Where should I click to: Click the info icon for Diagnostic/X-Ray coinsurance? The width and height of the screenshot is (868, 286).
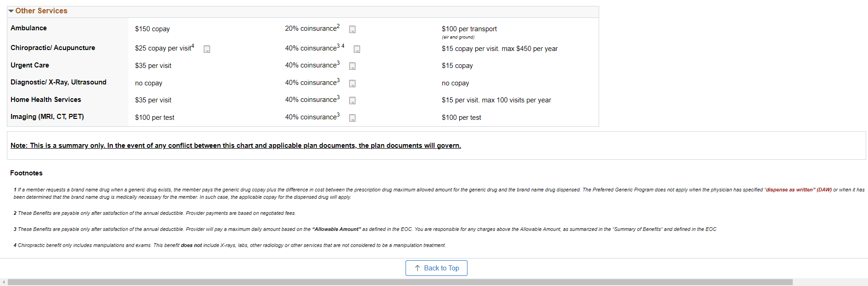352,84
